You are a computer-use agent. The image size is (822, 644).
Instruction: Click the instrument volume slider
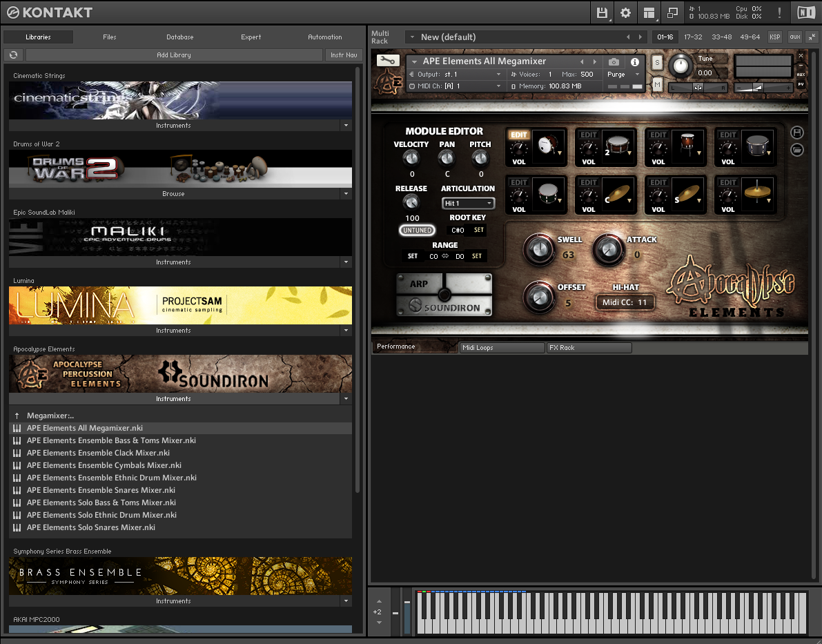pos(763,88)
